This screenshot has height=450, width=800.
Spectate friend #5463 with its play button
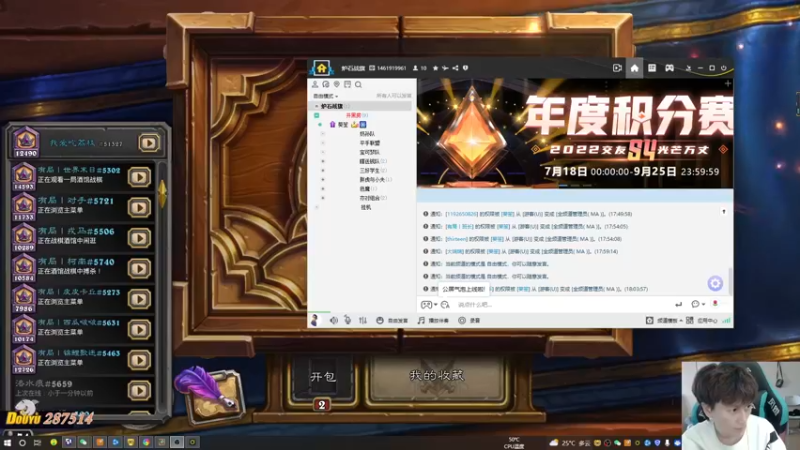pos(139,360)
